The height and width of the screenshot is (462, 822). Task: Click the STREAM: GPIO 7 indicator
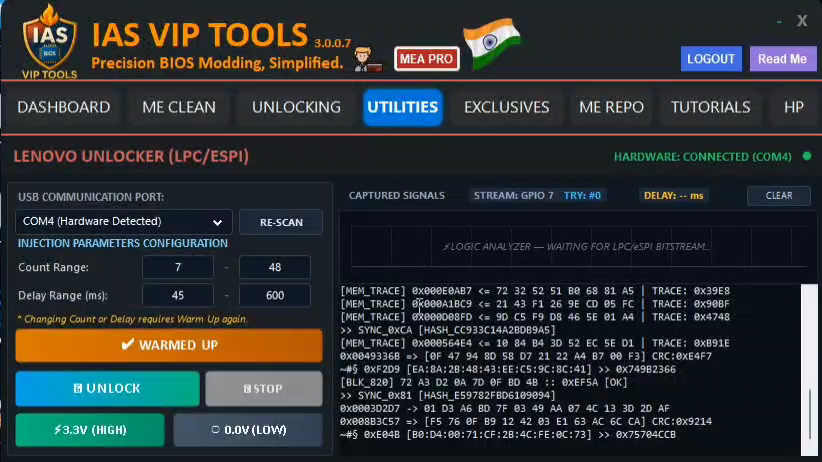coord(513,196)
